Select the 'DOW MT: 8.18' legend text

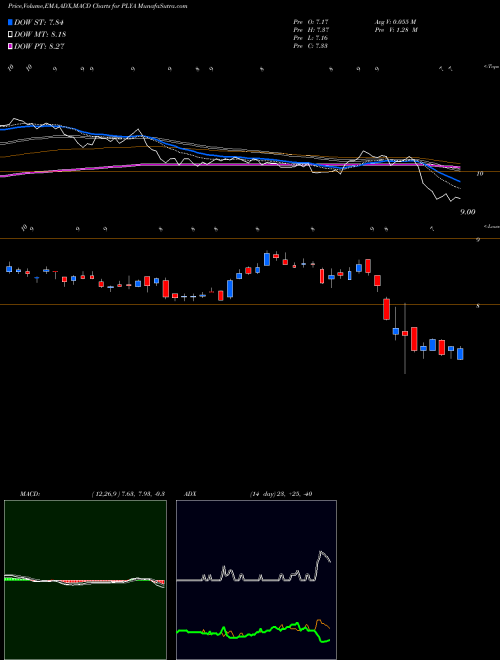coord(40,34)
